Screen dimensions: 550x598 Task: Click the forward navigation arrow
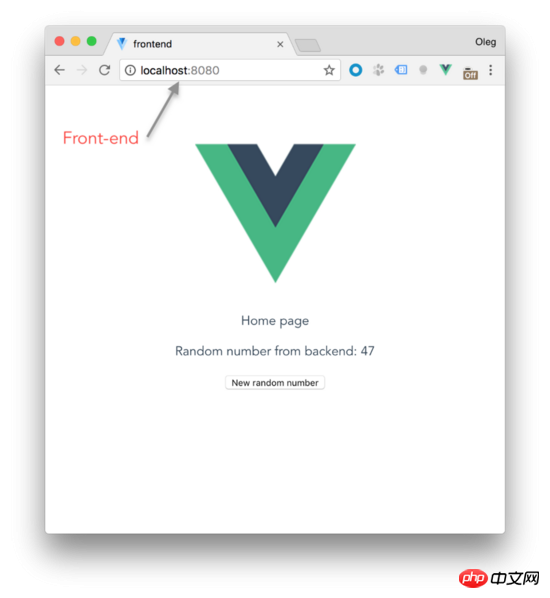pos(82,70)
